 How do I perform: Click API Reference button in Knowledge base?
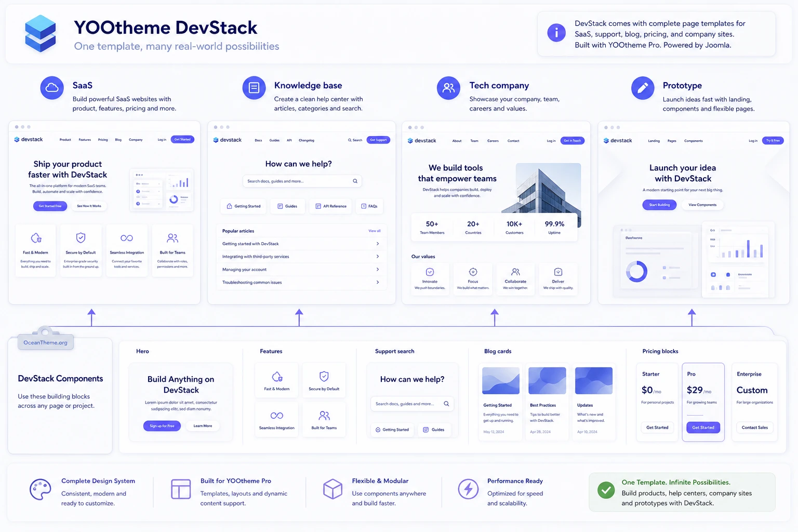point(331,206)
